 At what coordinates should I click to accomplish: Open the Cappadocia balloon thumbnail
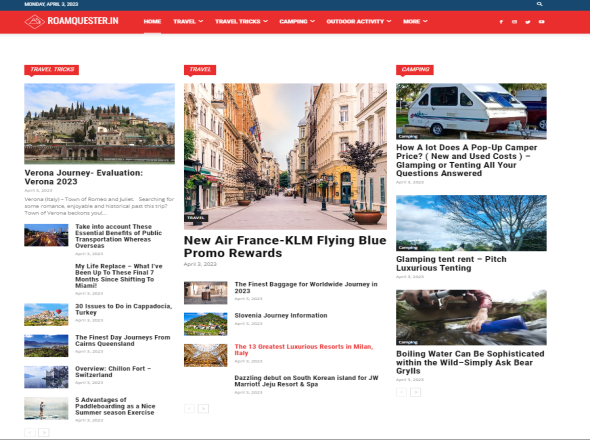pos(46,315)
